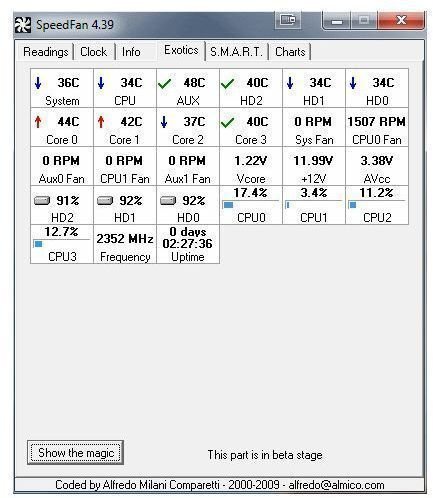Click the SpeedFan fan logo icon

coord(23,25)
